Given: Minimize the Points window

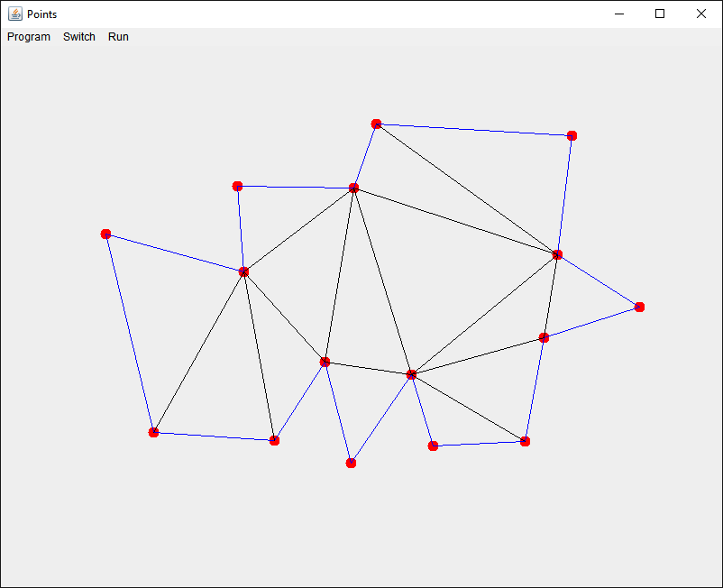Looking at the screenshot, I should [x=619, y=14].
